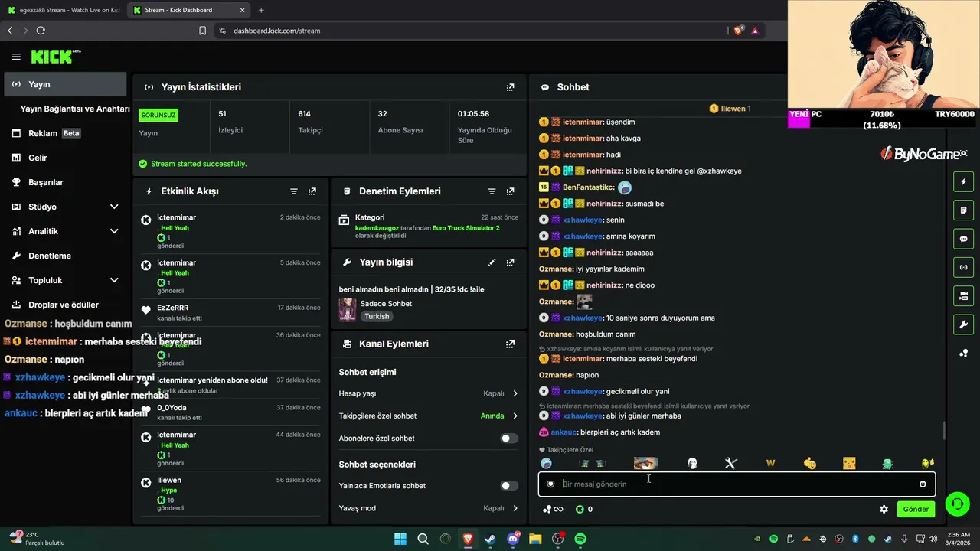Click username nehirinizz in 'ne diooo' message
Screen dimensions: 980x551
click(604, 285)
